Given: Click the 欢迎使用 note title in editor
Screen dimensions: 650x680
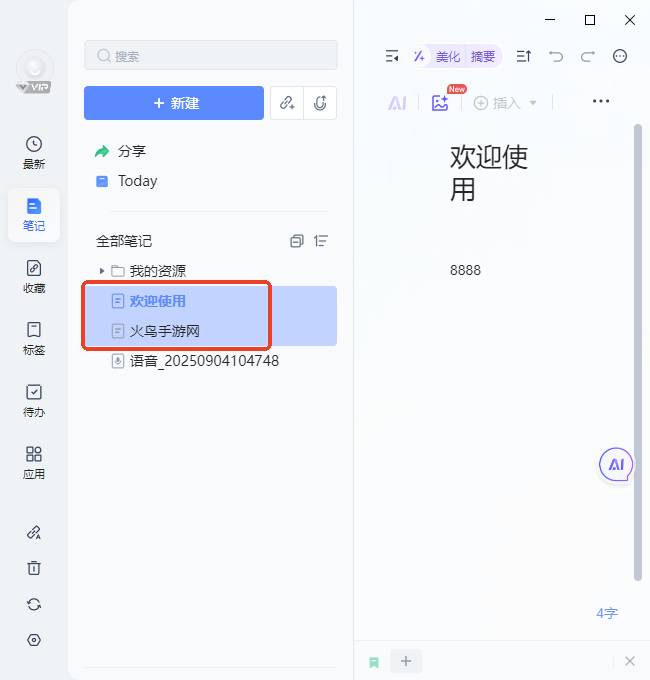Looking at the screenshot, I should 488,173.
